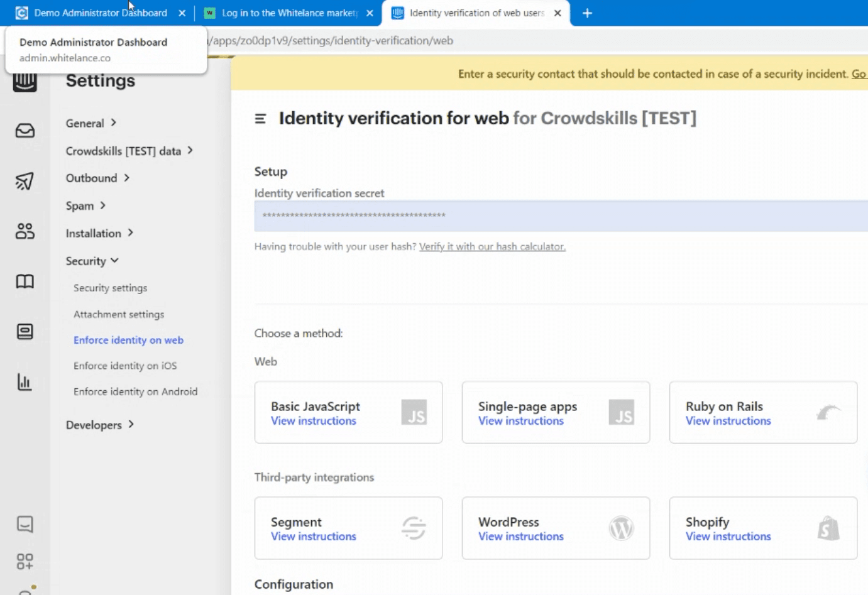
Task: Open the Reports bar-chart sidebar icon
Action: click(x=25, y=382)
